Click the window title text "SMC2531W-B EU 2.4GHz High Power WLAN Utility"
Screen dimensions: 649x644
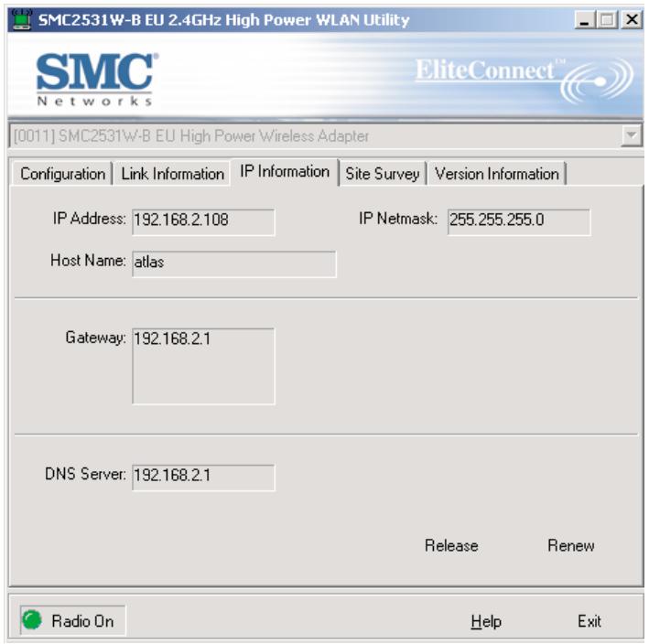tap(224, 20)
